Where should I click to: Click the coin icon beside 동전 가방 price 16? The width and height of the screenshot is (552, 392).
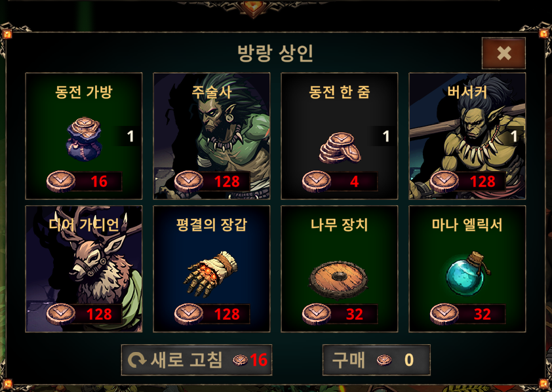(x=61, y=182)
